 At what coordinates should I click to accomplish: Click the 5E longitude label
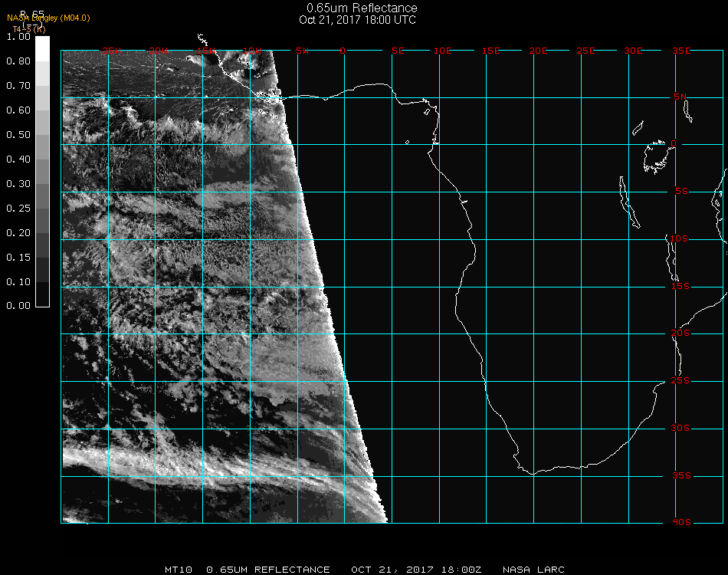click(x=398, y=51)
